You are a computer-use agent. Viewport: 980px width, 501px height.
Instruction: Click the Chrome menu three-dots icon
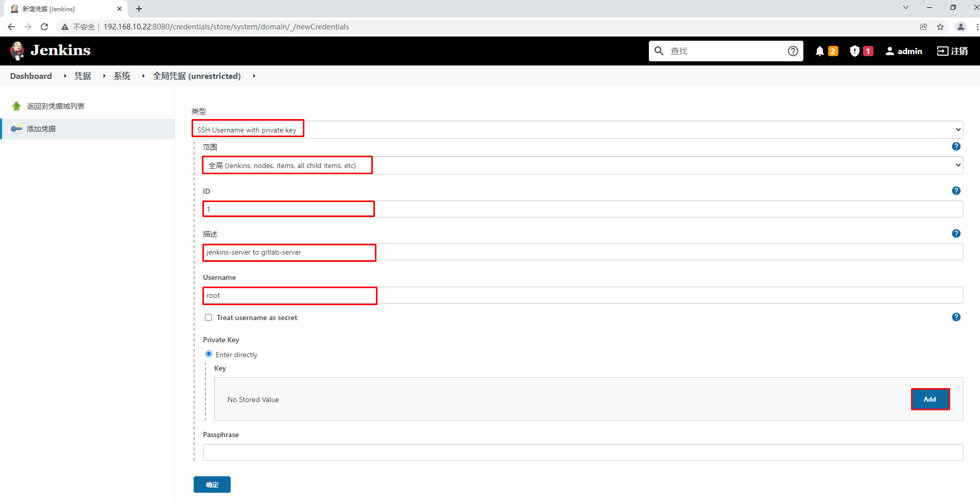point(977,27)
